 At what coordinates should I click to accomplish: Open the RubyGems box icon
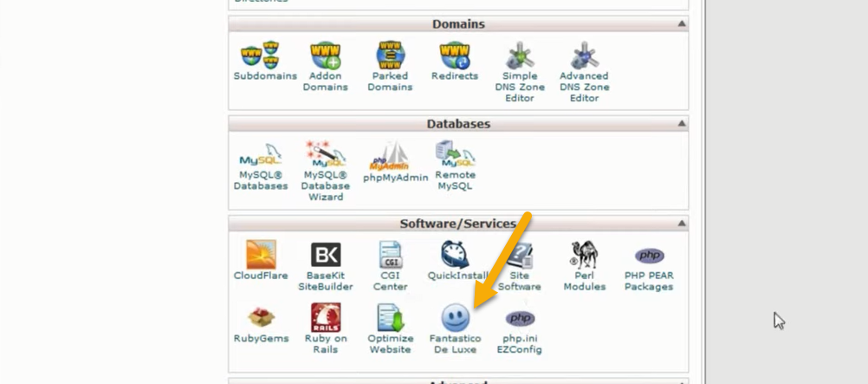pos(261,317)
